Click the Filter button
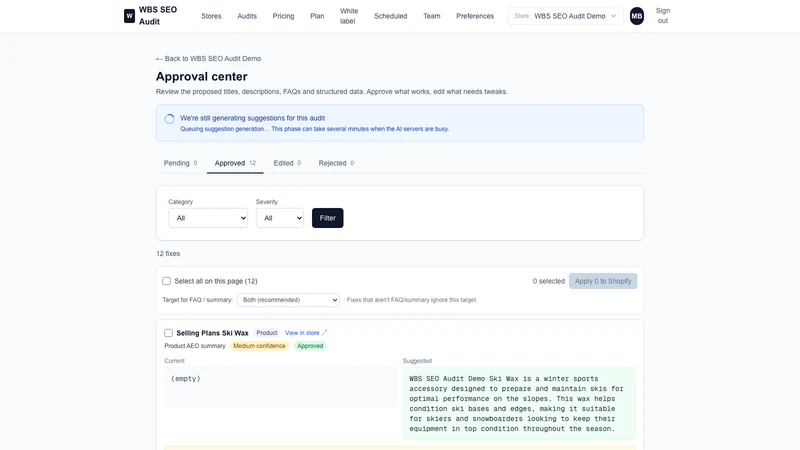The width and height of the screenshot is (800, 450). coord(328,218)
